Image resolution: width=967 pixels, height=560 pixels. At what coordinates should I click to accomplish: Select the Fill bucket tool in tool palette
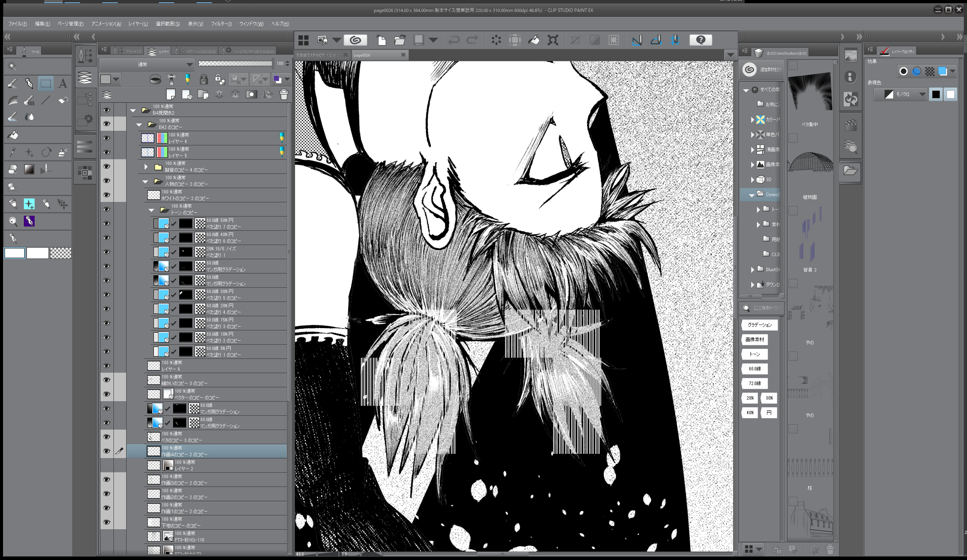12,135
